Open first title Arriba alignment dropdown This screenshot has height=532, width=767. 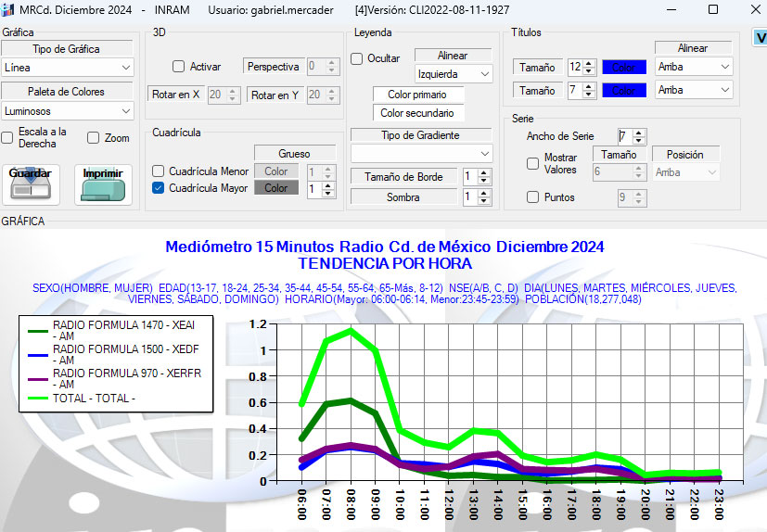(x=694, y=67)
